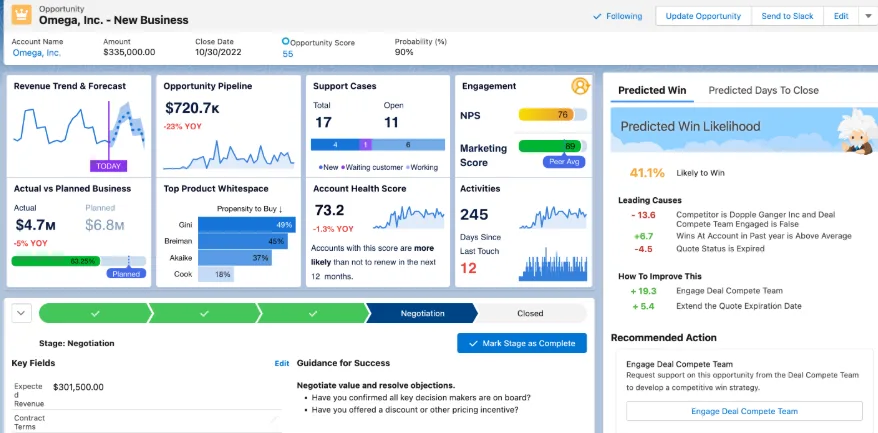The image size is (878, 433).
Task: Click the purple Waiting customer segment showing 1
Action: tap(366, 145)
